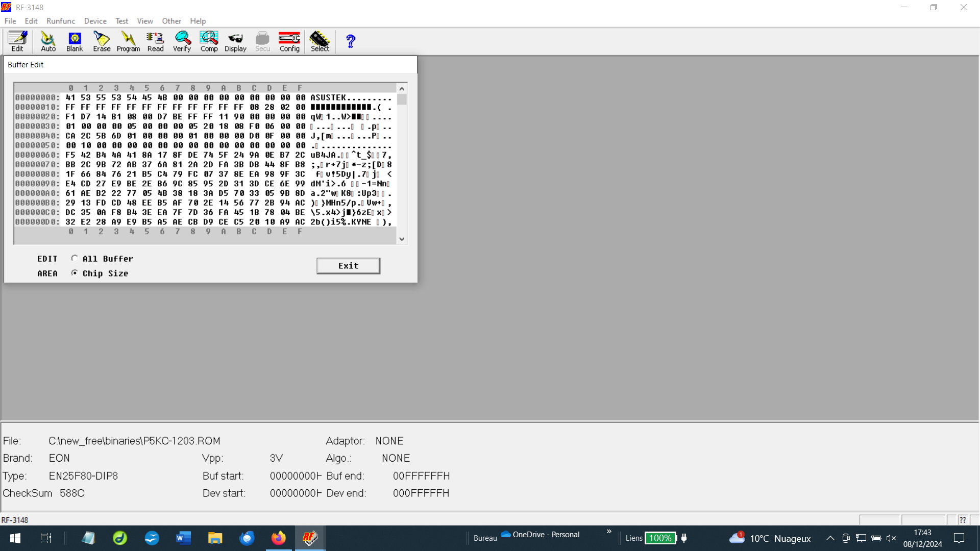980x553 pixels.
Task: Click the muted volume tray icon
Action: point(891,538)
